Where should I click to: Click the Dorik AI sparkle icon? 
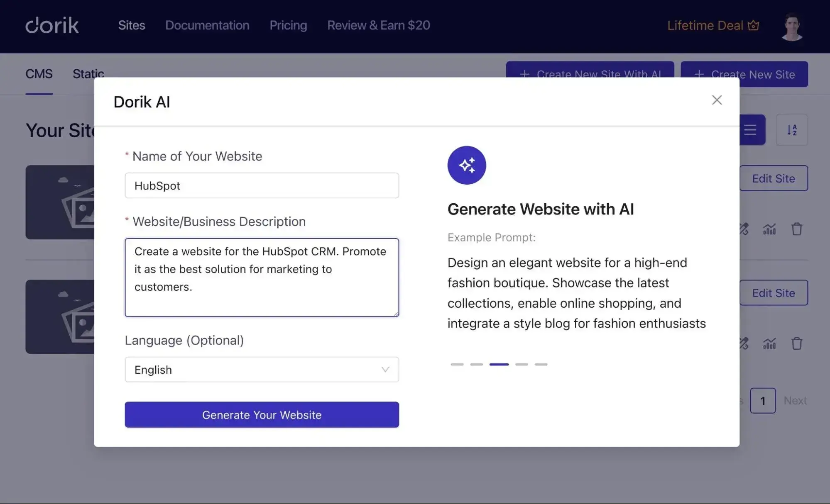(466, 165)
